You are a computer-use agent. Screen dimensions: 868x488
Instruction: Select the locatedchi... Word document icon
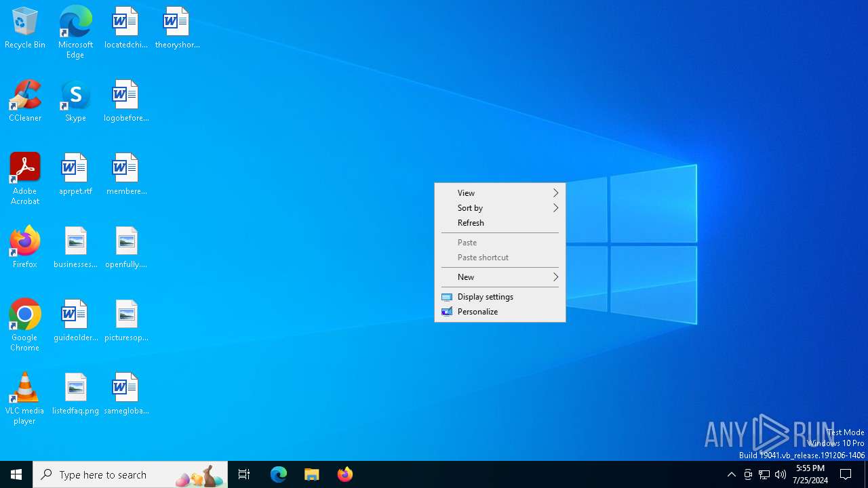click(125, 28)
